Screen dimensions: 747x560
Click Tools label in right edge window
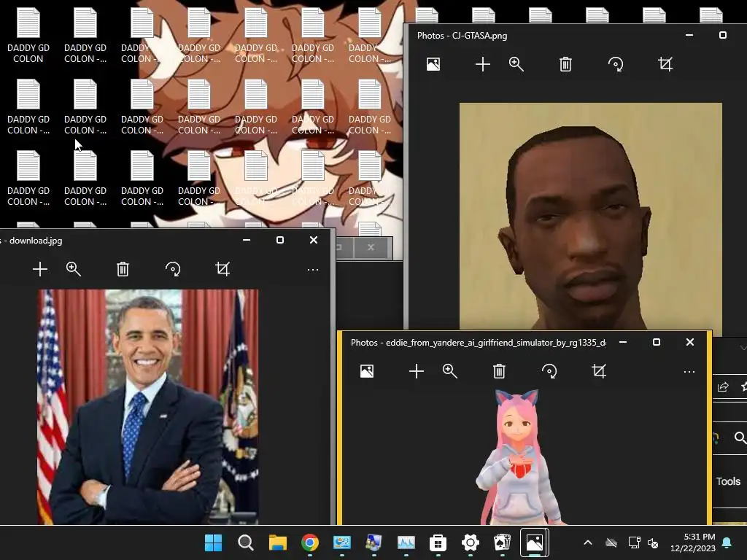(729, 481)
